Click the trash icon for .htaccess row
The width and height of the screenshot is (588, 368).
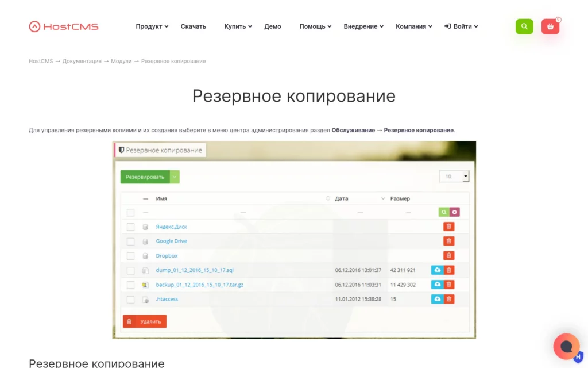tap(449, 299)
